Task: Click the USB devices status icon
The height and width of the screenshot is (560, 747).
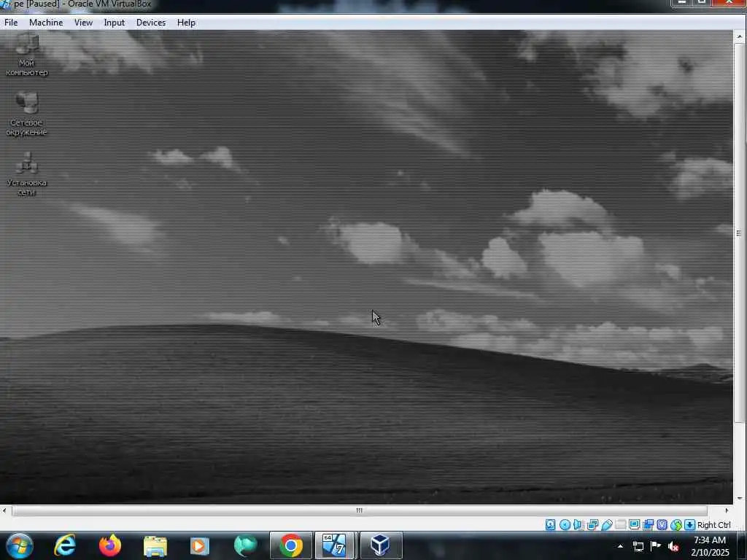Action: click(606, 525)
